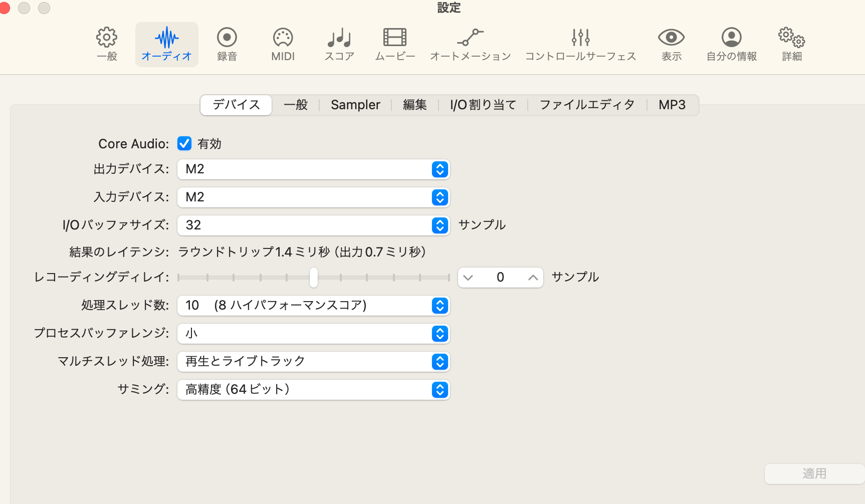Image resolution: width=865 pixels, height=504 pixels.
Task: Open the 自分の情報 settings pane
Action: [x=732, y=44]
